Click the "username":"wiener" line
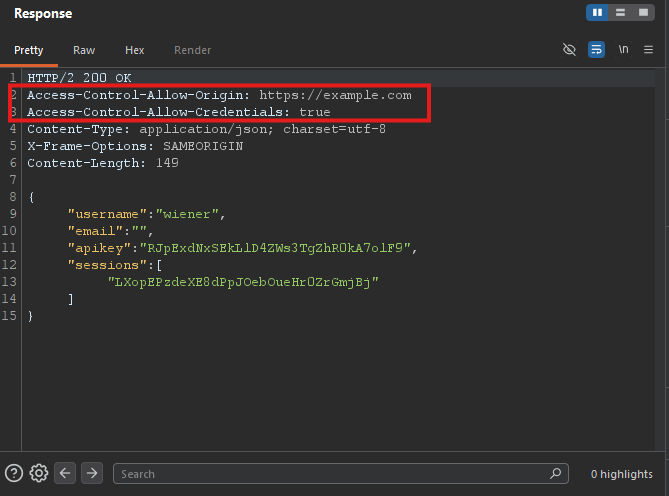Image resolution: width=669 pixels, height=496 pixels. click(x=146, y=214)
